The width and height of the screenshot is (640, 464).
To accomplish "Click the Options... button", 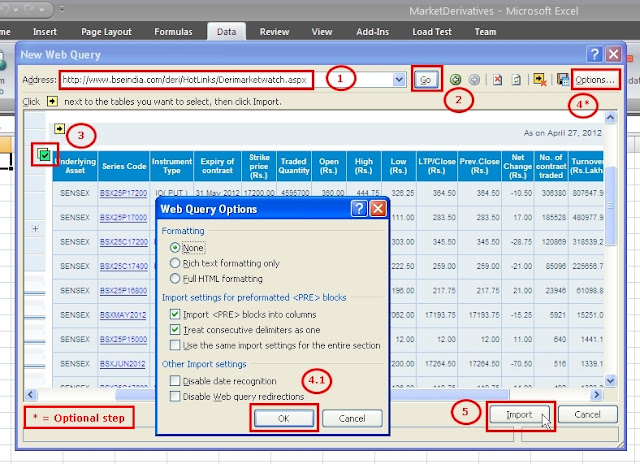I will (595, 80).
